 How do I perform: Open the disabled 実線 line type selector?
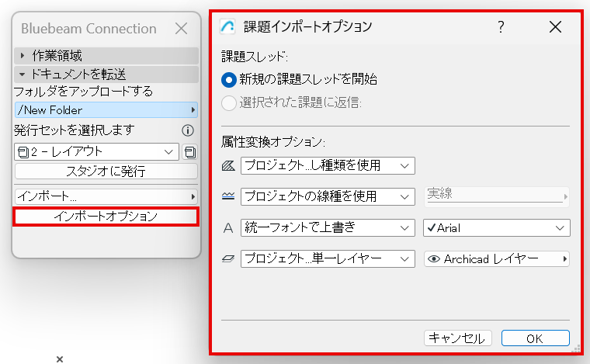pyautogui.click(x=497, y=196)
